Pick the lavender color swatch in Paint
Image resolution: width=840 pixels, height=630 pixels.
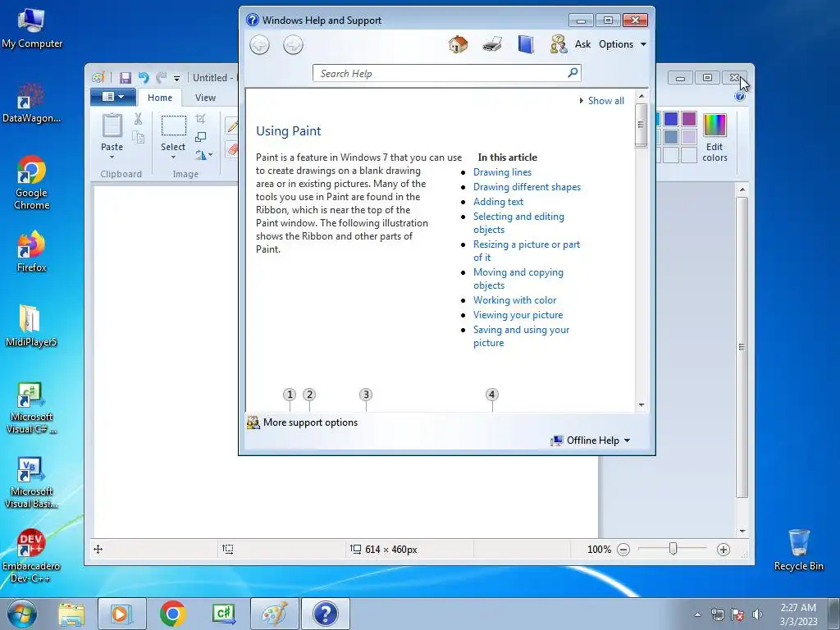(x=689, y=137)
